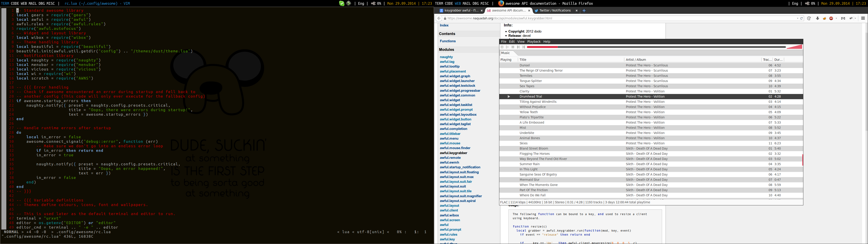Open Edit menu in music player
868x244 pixels.
[x=512, y=41]
